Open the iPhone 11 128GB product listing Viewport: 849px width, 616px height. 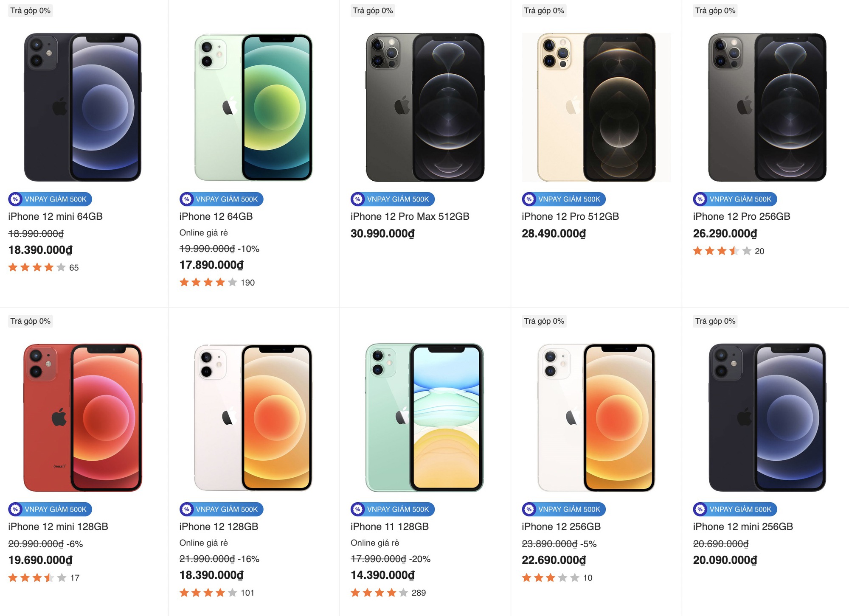point(389,526)
